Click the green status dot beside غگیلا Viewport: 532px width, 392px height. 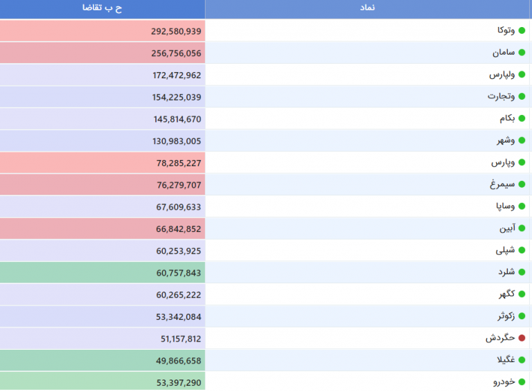(522, 360)
